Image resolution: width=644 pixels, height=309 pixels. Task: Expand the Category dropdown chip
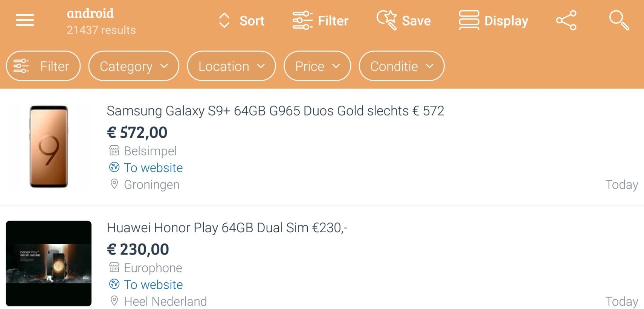tap(134, 66)
